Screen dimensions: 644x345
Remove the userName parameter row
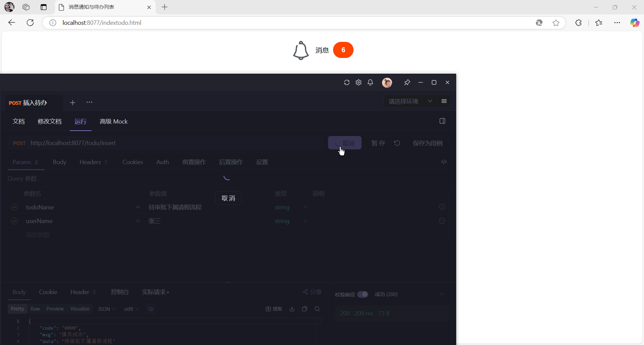click(x=442, y=221)
